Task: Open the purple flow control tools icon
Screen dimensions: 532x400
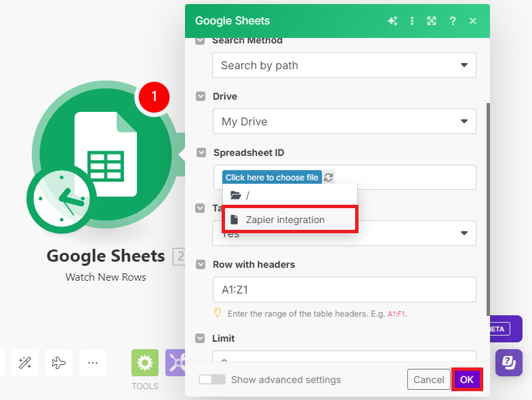Action: coord(176,363)
